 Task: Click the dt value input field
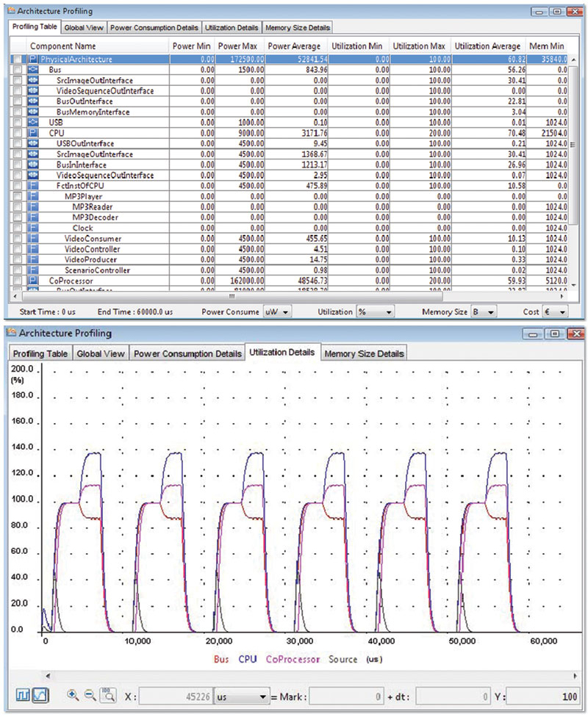click(453, 696)
